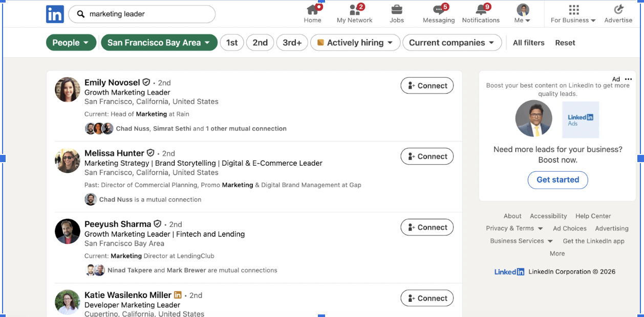Click the Advertise icon
Image resolution: width=644 pixels, height=317 pixels.
[618, 10]
